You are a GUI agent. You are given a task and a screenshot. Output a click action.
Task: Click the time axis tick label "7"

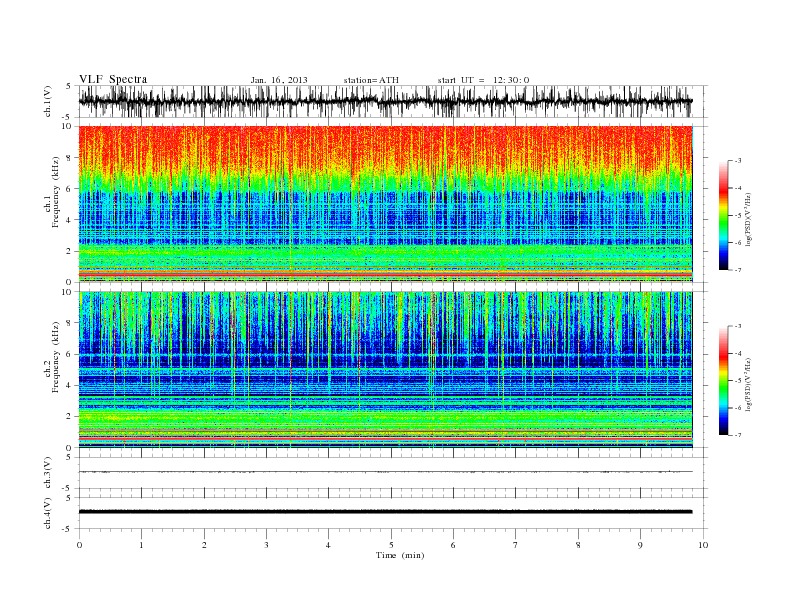coord(516,545)
